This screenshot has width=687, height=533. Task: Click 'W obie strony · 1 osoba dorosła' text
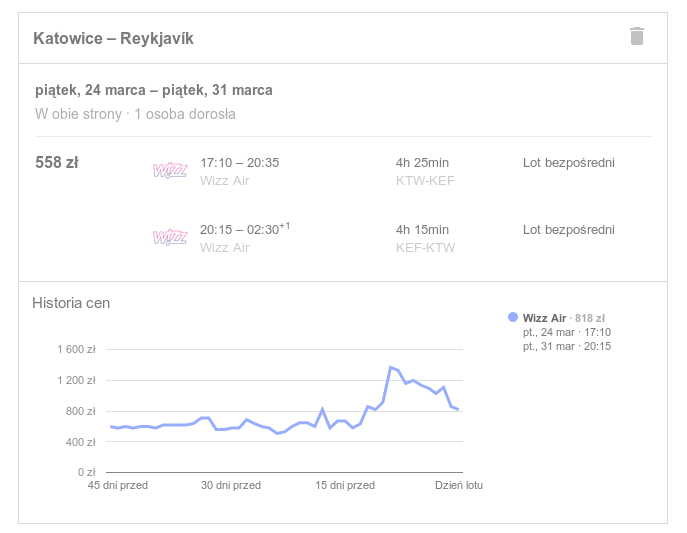pos(135,114)
